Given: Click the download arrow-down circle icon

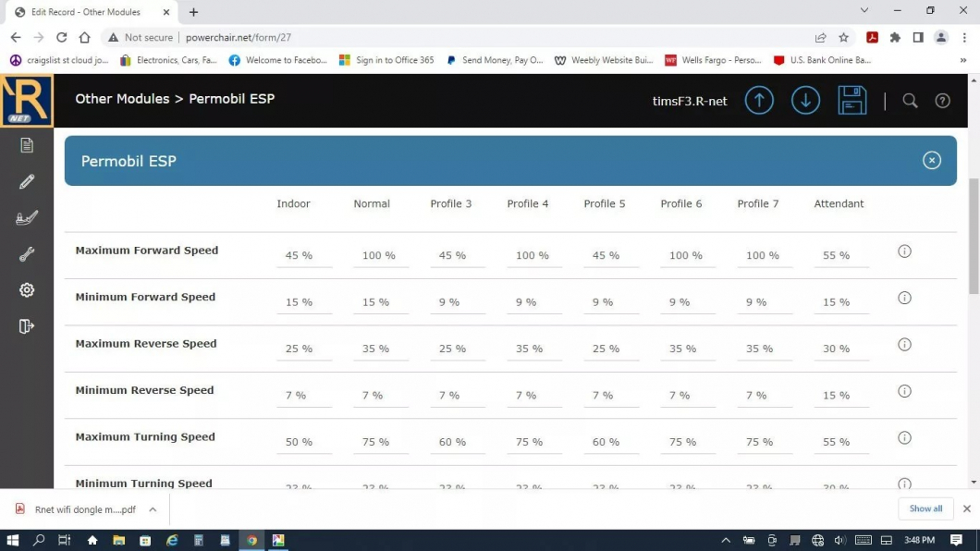Looking at the screenshot, I should point(805,101).
